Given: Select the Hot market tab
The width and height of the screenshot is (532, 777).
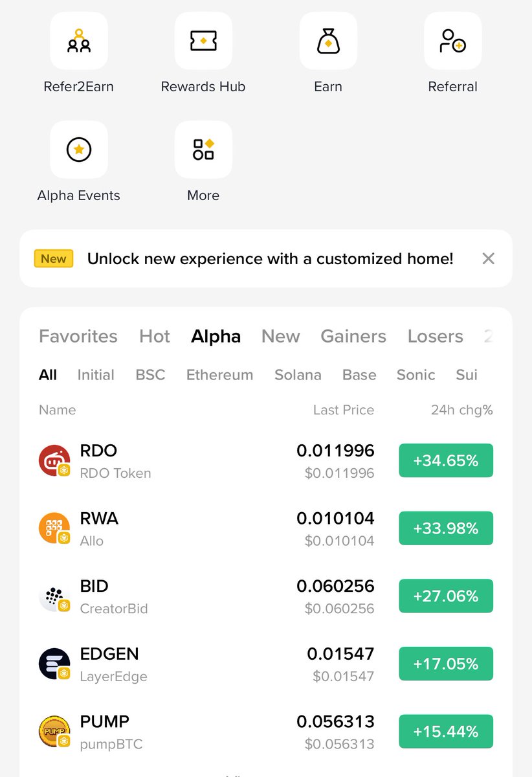Looking at the screenshot, I should click(155, 336).
